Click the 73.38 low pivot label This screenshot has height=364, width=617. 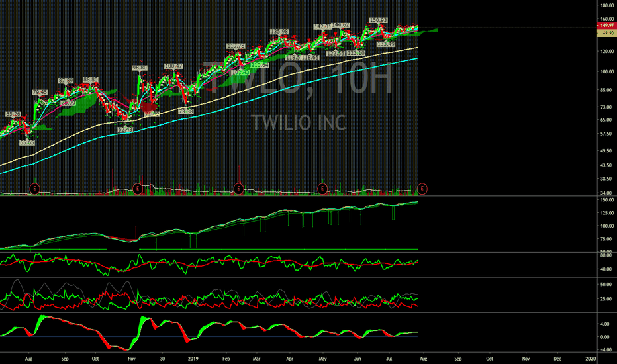186,111
